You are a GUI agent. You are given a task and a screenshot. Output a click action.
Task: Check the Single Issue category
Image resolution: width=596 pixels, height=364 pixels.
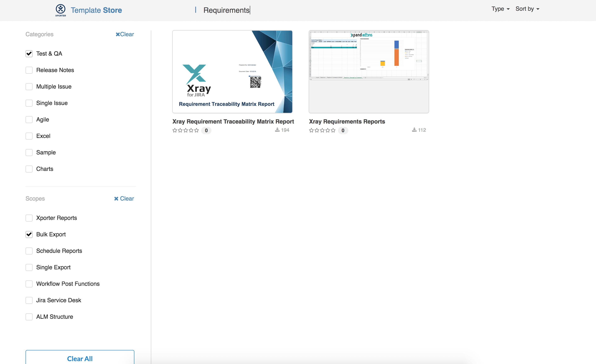click(29, 103)
